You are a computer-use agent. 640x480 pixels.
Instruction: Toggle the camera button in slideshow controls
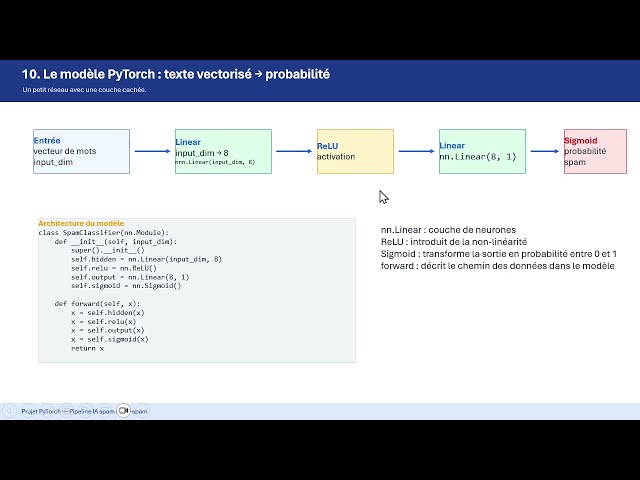click(x=123, y=411)
